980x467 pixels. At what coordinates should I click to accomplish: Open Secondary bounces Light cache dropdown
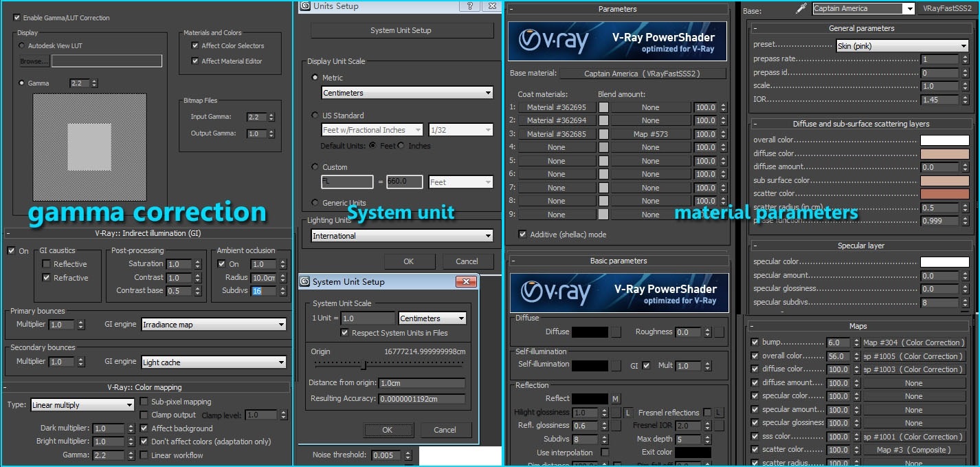(x=214, y=362)
